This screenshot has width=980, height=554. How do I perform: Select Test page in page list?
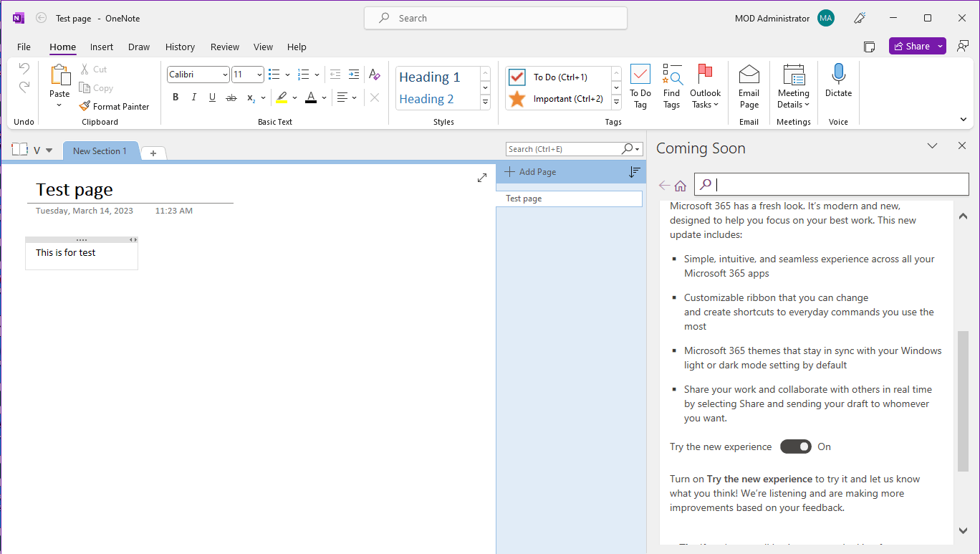point(569,199)
